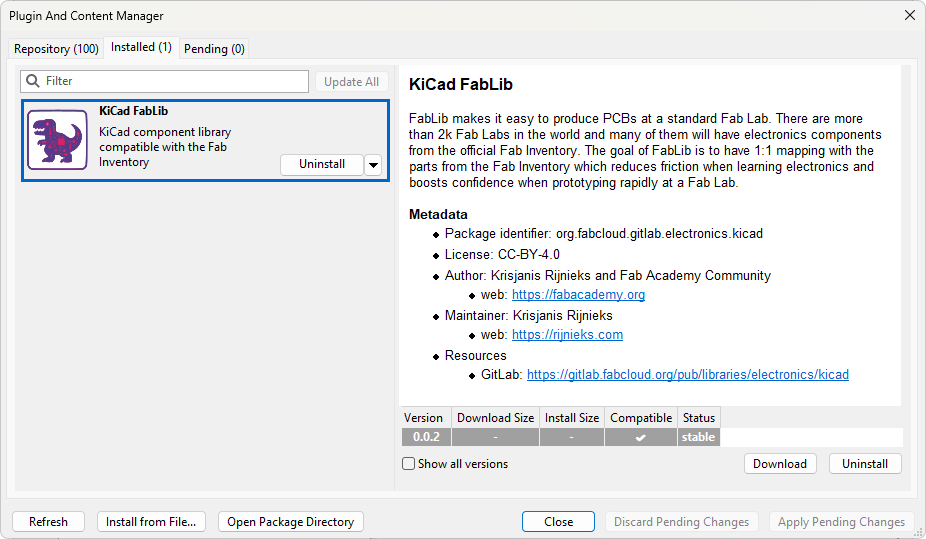Open Package Directory button
Image resolution: width=926 pixels, height=539 pixels.
[290, 522]
